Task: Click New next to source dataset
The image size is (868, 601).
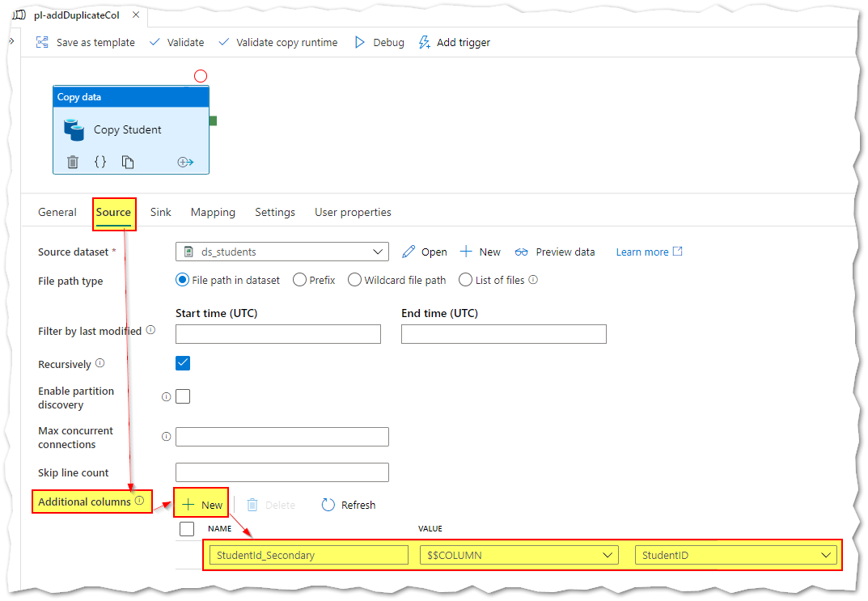Action: point(480,252)
